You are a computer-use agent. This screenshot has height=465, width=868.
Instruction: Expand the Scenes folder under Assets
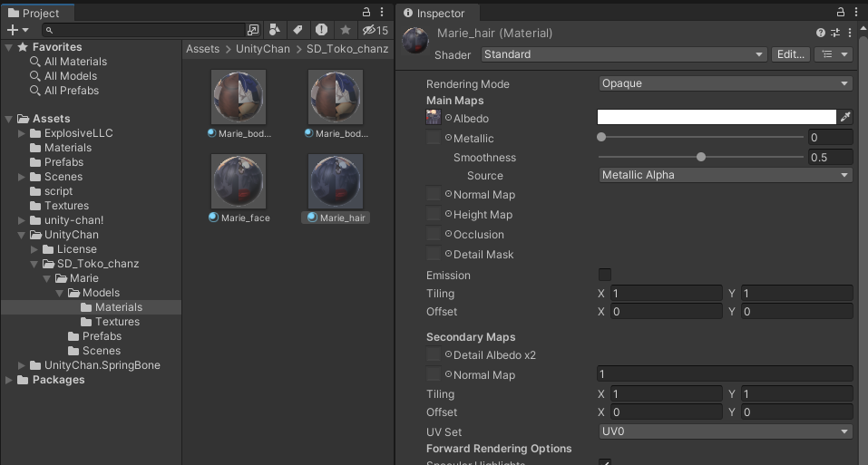(x=22, y=177)
